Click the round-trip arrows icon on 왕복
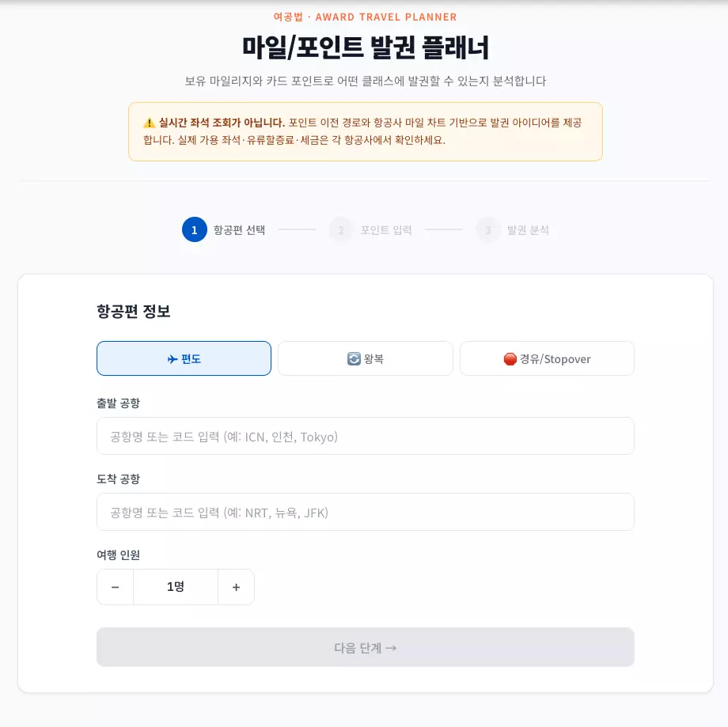The image size is (728, 727). [354, 359]
